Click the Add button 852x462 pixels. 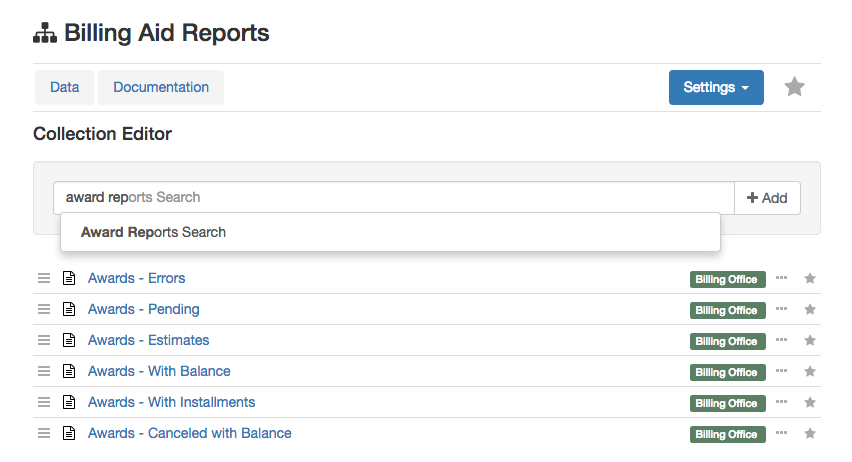[767, 198]
